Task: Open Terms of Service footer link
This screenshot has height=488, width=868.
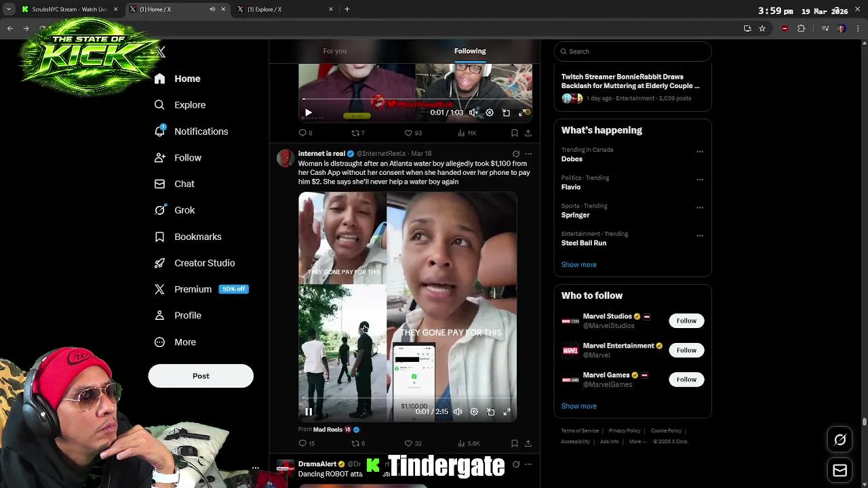Action: 580,431
